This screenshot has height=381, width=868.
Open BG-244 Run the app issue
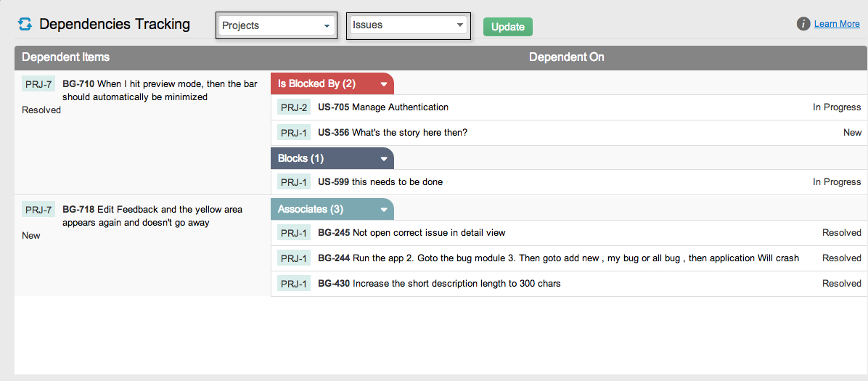pos(557,258)
